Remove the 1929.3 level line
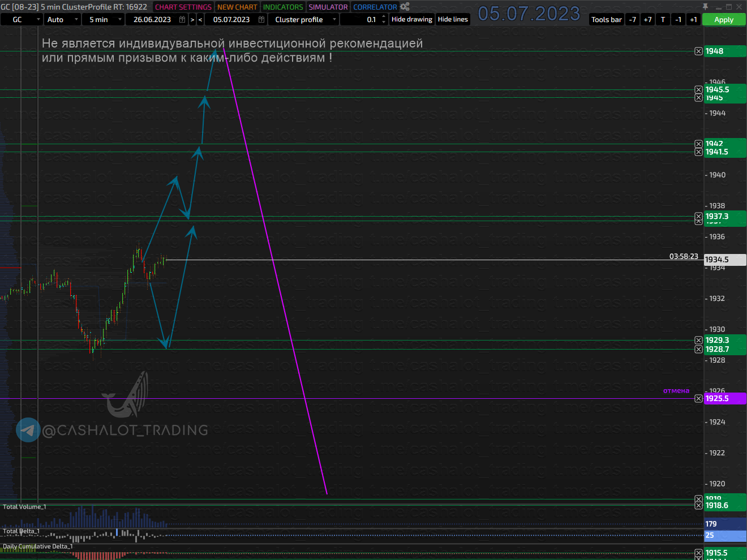 tap(698, 341)
